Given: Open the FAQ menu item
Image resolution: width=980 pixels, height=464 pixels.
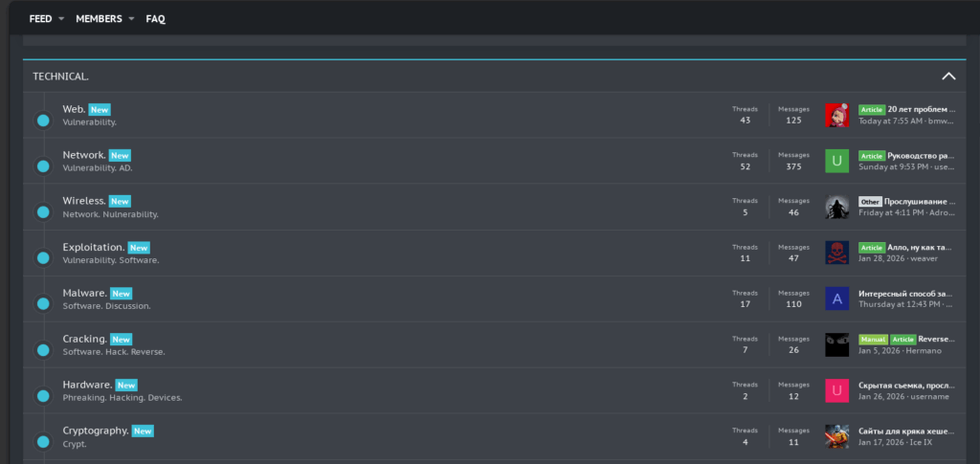Looking at the screenshot, I should click(x=155, y=19).
